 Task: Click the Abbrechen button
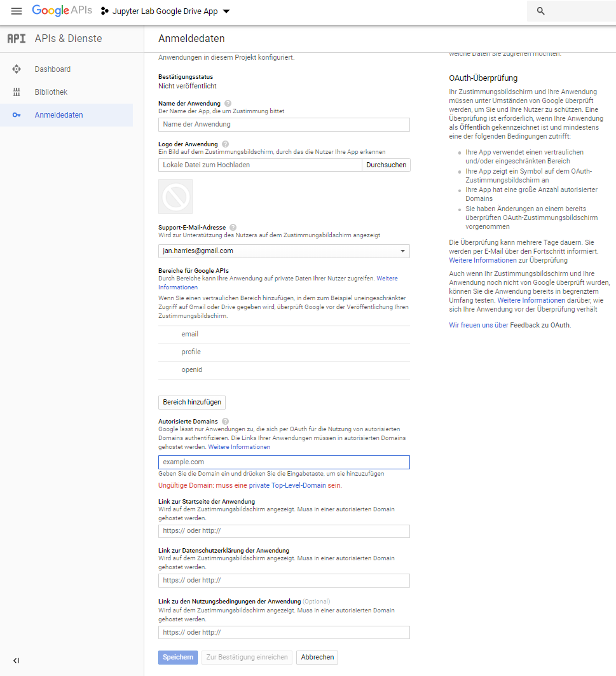point(317,658)
